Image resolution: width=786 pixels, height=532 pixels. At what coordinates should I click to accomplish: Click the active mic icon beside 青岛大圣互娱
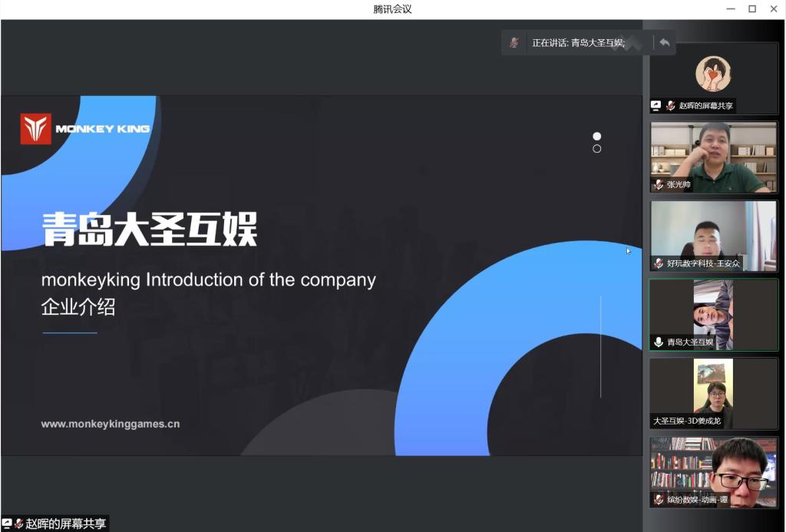coord(659,342)
